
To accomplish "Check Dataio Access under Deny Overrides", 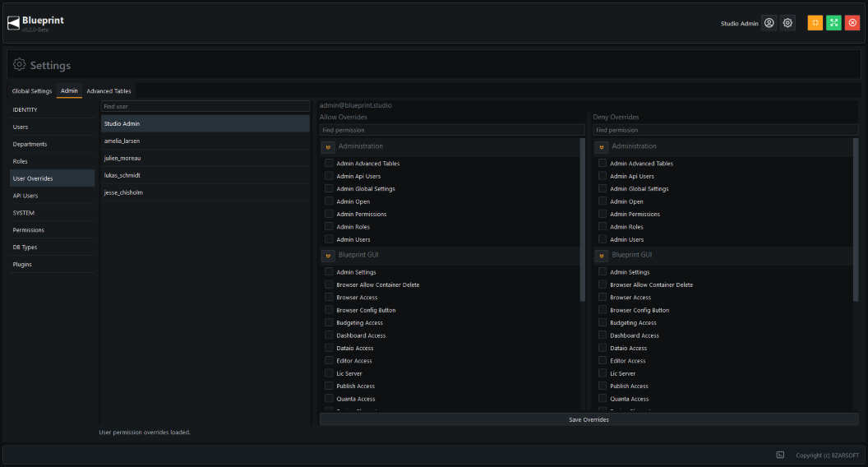I will [603, 348].
